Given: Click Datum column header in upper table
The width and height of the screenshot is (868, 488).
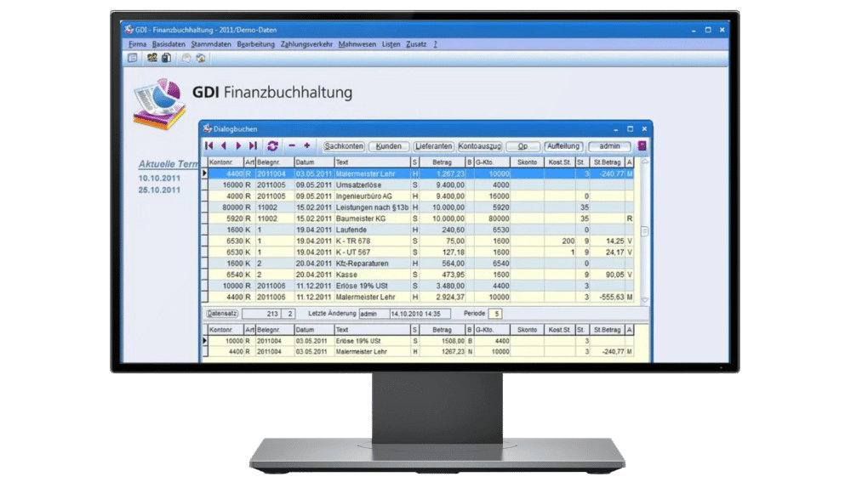Looking at the screenshot, I should pyautogui.click(x=314, y=162).
